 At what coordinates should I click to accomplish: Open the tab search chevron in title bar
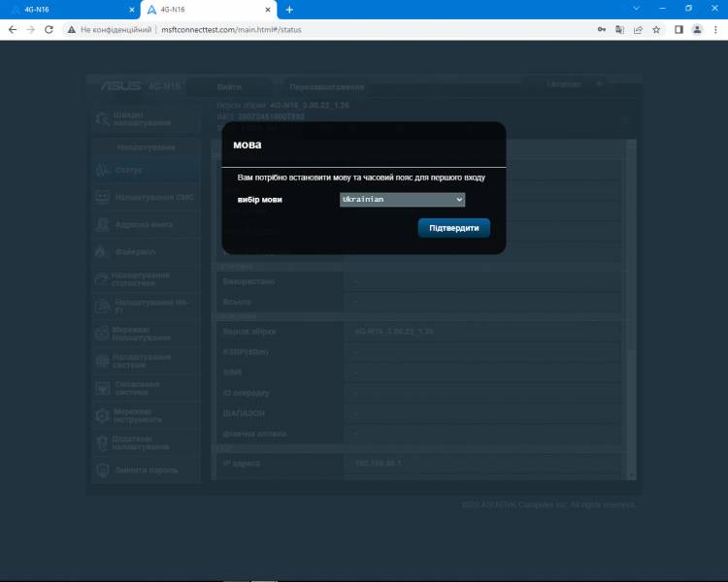636,9
